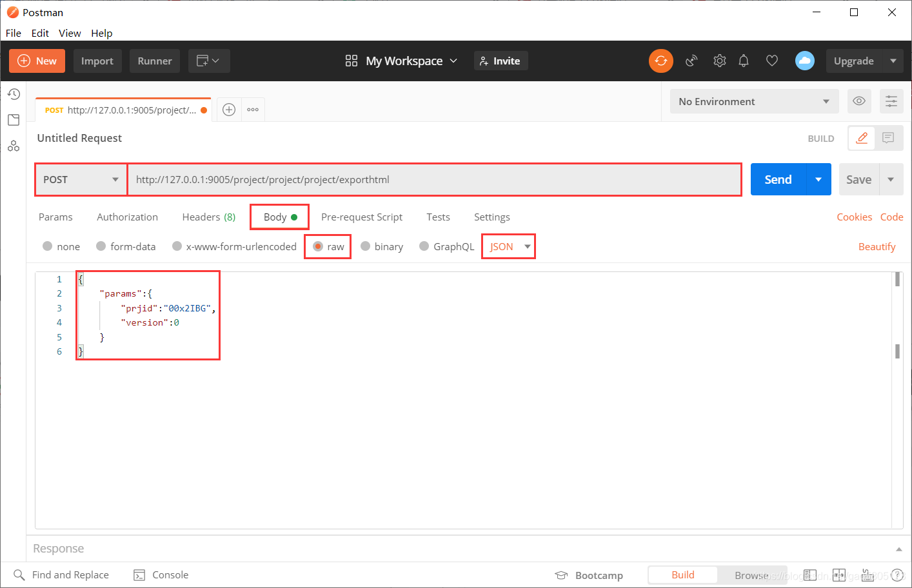Switch to the Body tab
The height and width of the screenshot is (588, 912).
coord(280,217)
